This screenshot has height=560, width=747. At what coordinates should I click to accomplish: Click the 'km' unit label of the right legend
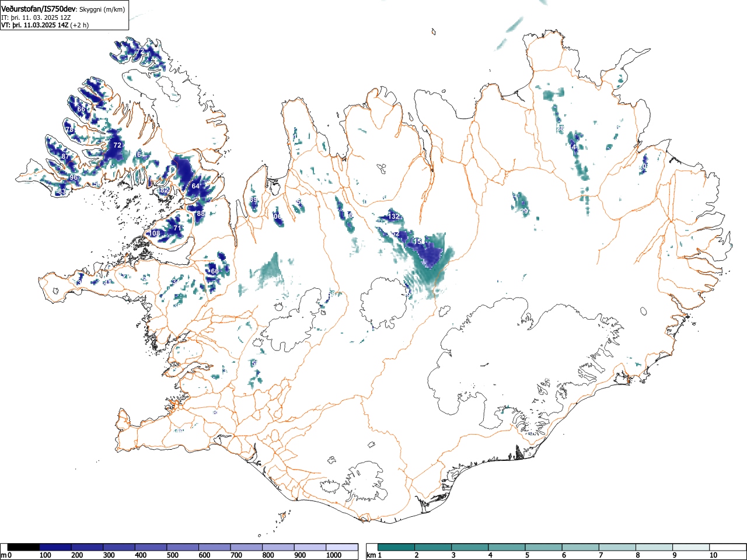(x=371, y=555)
